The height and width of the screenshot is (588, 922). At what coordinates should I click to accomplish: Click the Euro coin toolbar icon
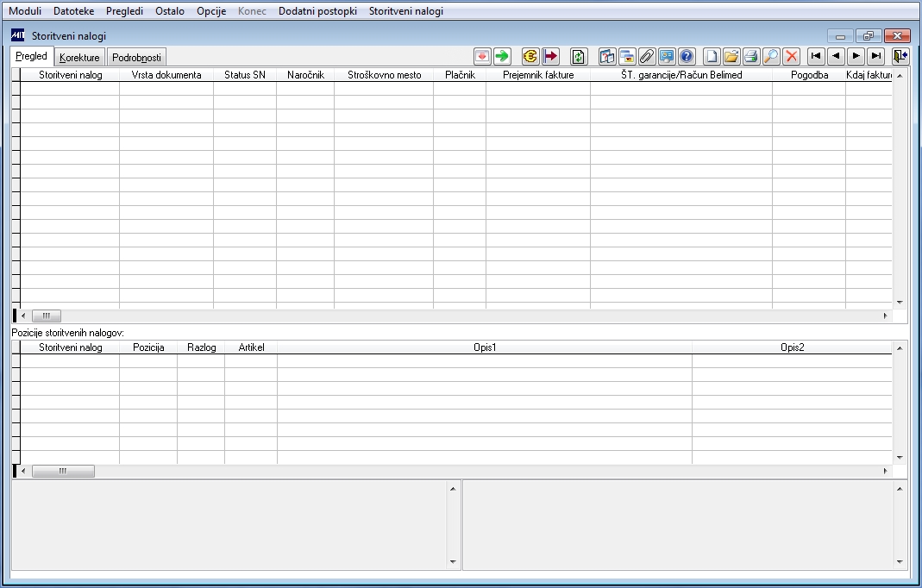coord(530,56)
